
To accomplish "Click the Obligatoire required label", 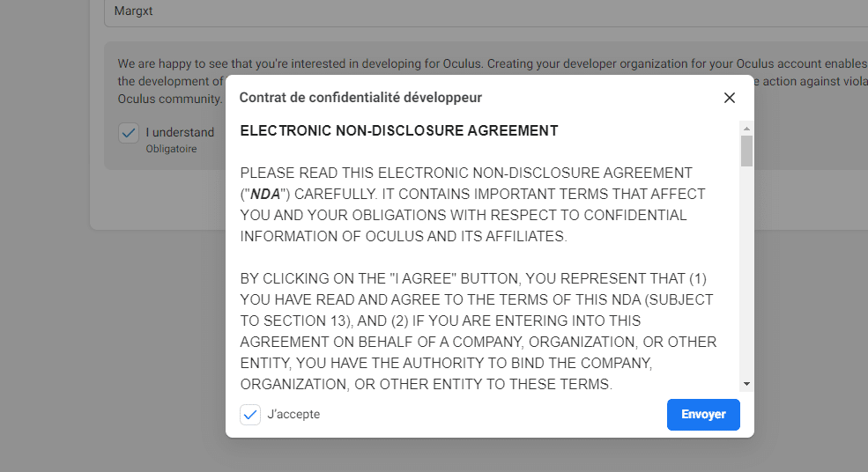I will tap(171, 149).
